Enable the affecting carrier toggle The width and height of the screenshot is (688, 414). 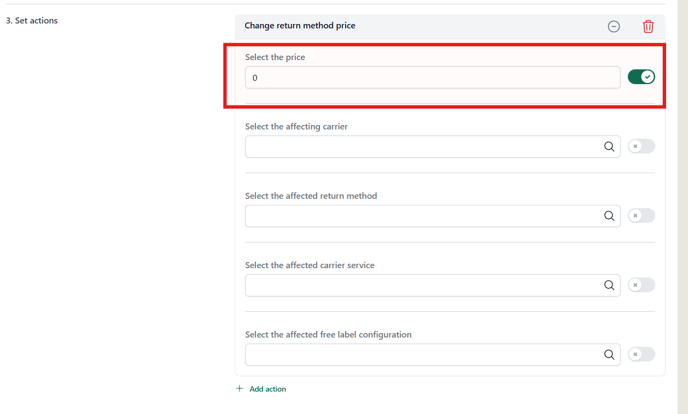tap(641, 146)
